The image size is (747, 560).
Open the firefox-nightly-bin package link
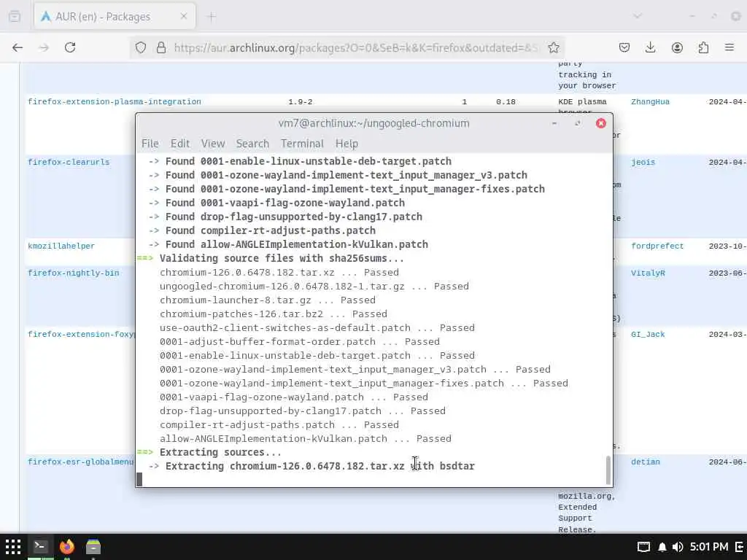coord(74,273)
